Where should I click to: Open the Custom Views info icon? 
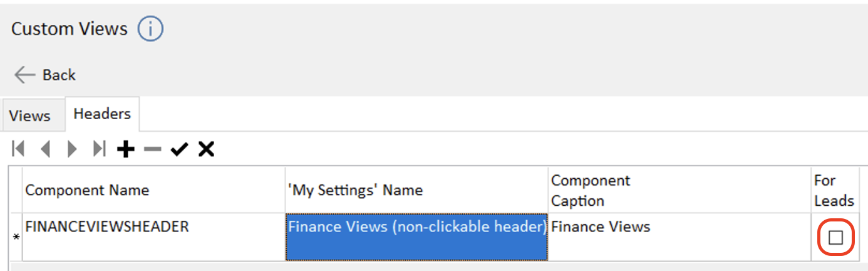coord(150,29)
